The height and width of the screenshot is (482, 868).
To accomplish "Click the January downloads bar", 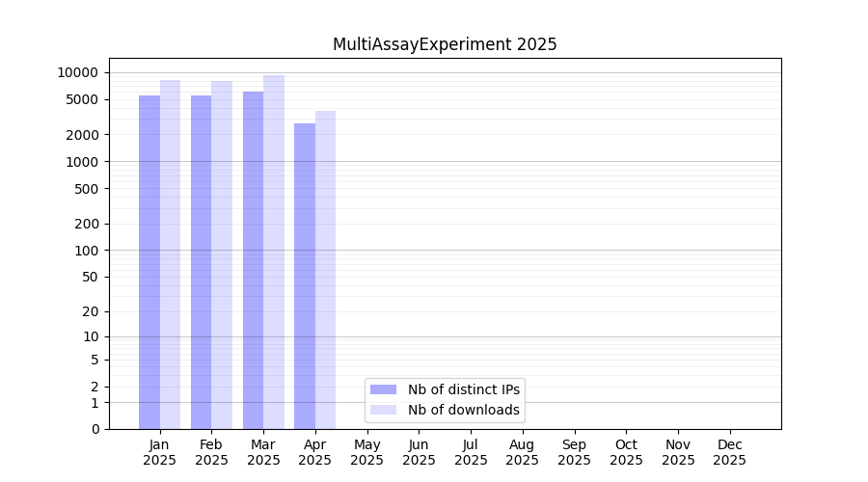I will (x=170, y=254).
